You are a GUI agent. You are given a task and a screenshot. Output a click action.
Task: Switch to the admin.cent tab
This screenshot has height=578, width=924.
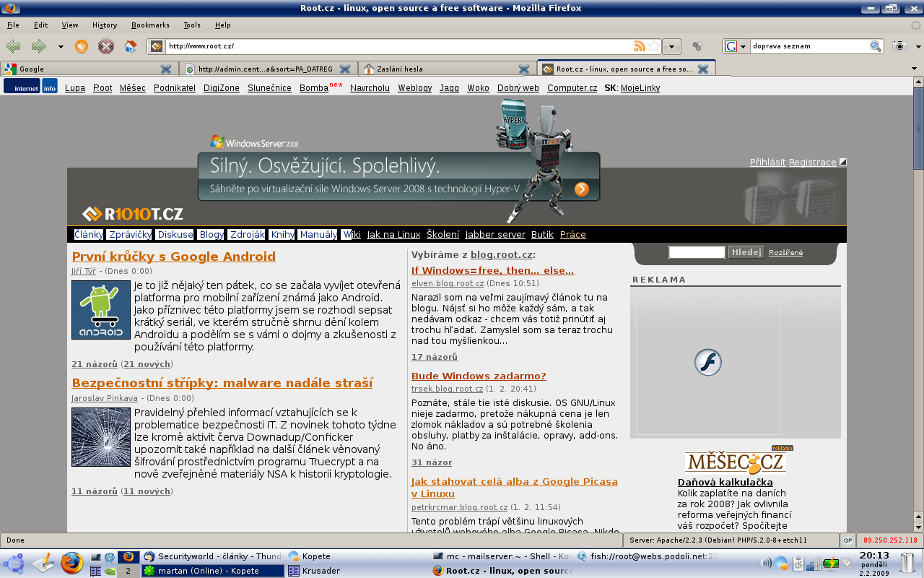click(x=268, y=69)
